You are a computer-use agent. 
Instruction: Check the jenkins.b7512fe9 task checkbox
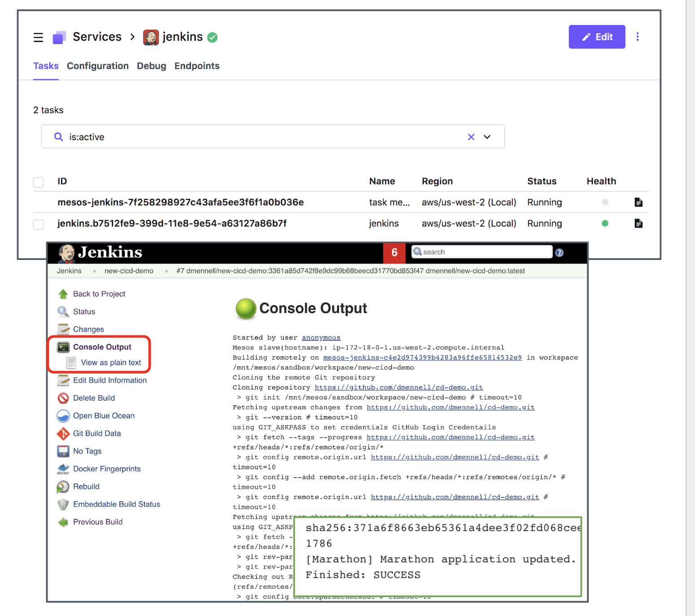39,224
